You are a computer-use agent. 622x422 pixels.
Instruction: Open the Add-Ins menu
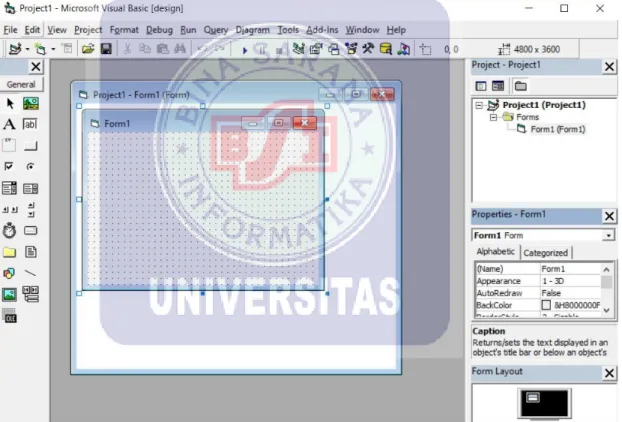(322, 30)
